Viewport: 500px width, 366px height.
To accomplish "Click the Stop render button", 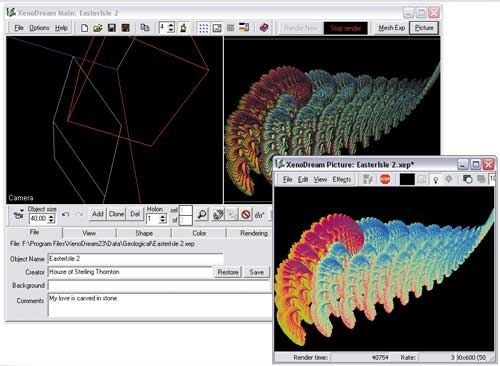I will (x=346, y=28).
